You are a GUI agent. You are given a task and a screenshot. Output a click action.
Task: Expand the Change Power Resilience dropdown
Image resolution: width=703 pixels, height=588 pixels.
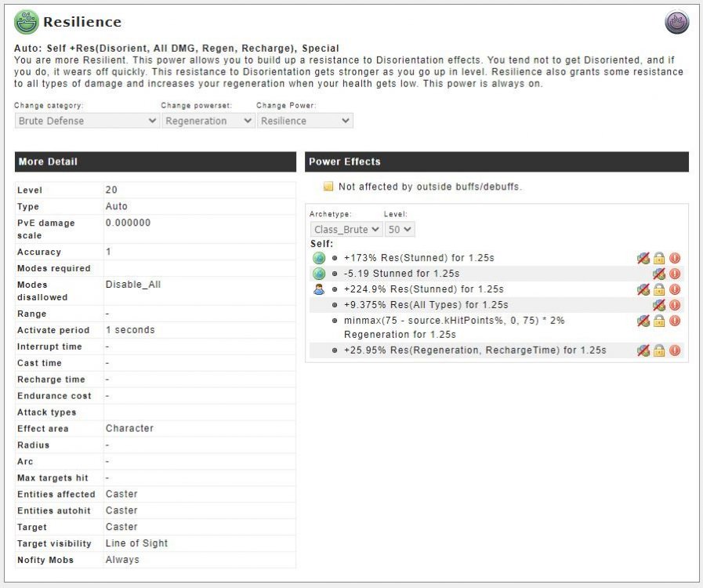pyautogui.click(x=304, y=121)
